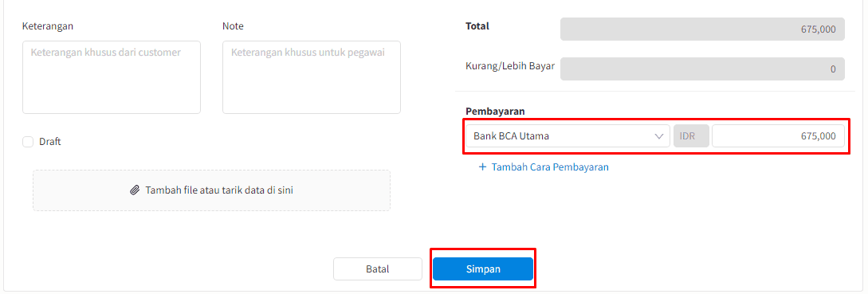Screen dimensions: 868x294
Task: Click the Note field label
Action: 233,26
